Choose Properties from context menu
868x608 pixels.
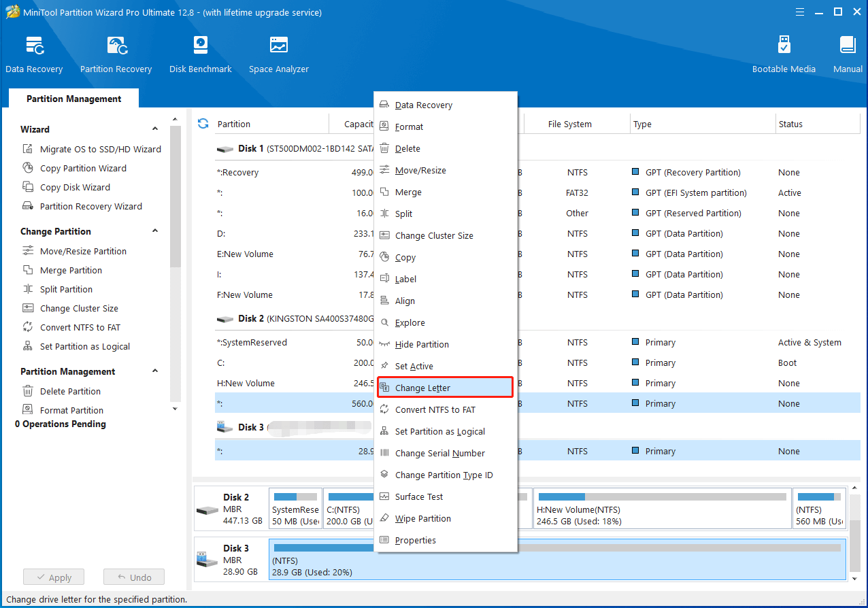(x=446, y=540)
